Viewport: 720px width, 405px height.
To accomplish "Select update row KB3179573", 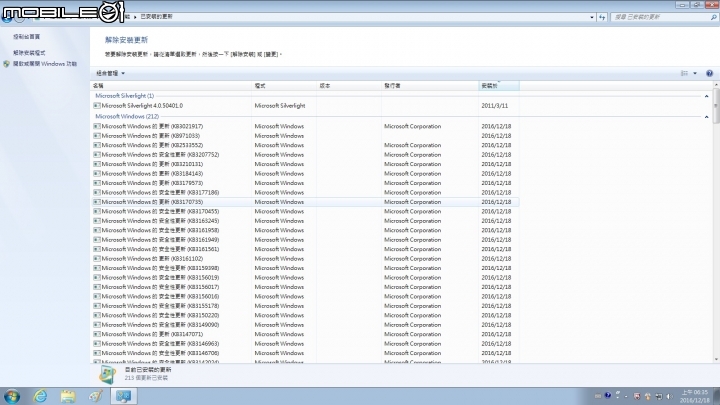I will pos(305,183).
